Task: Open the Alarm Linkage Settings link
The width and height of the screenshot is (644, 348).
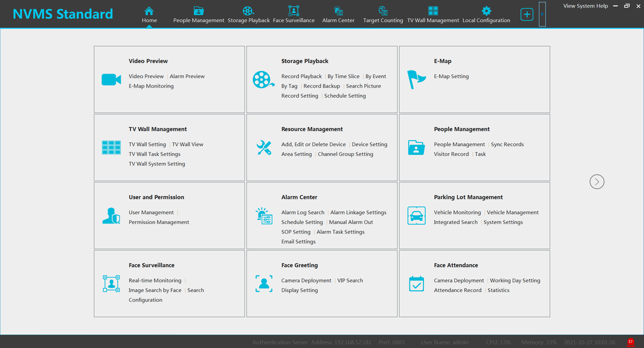Action: pyautogui.click(x=358, y=213)
